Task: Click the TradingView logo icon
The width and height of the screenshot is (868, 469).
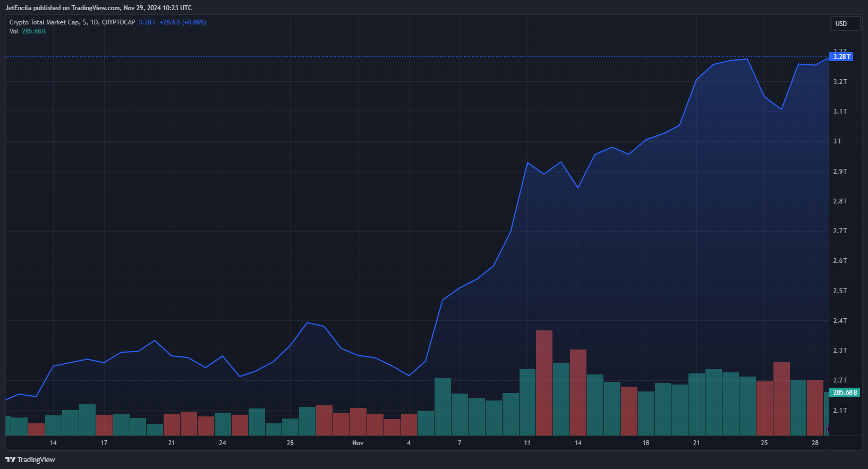Action: [10, 459]
